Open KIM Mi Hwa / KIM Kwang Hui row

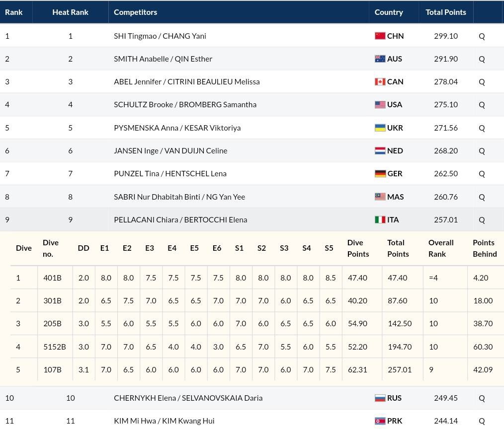pyautogui.click(x=164, y=421)
